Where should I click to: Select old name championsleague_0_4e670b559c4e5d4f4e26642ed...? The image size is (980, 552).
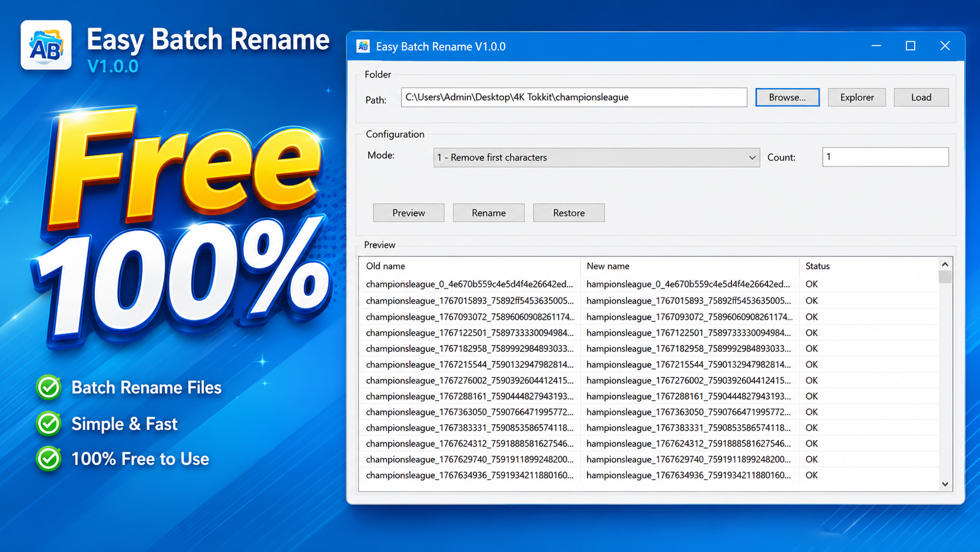[469, 284]
